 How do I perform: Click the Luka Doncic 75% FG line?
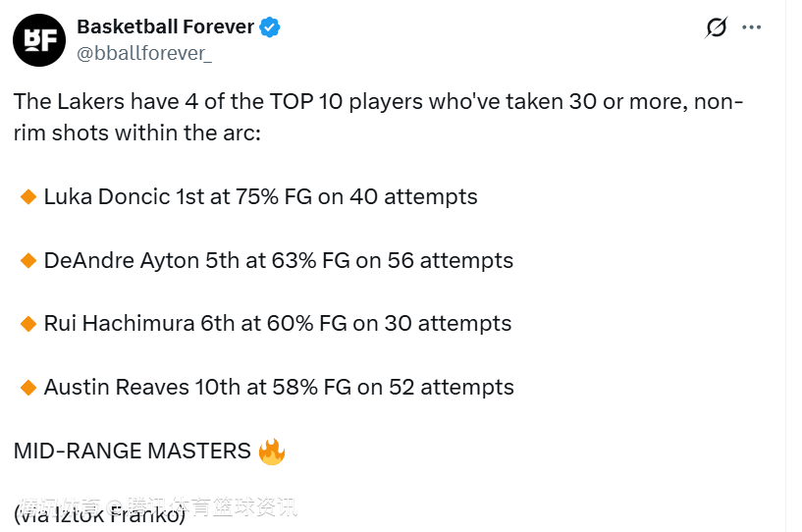coord(260,197)
